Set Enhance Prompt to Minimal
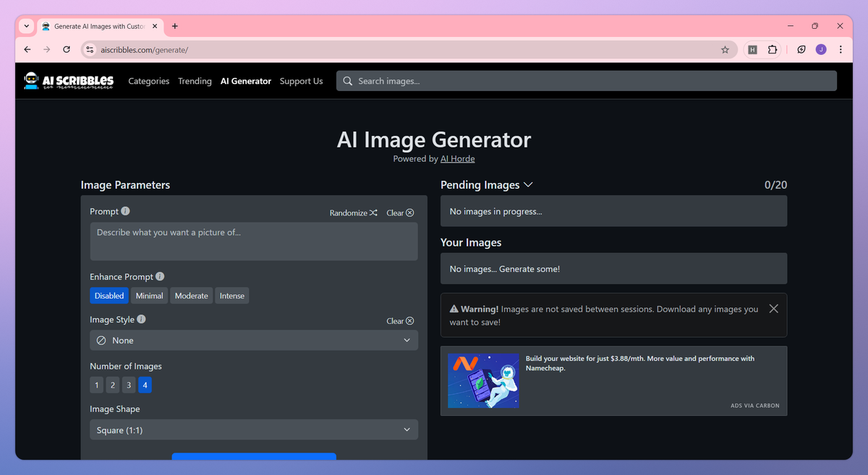This screenshot has height=475, width=868. coord(149,296)
